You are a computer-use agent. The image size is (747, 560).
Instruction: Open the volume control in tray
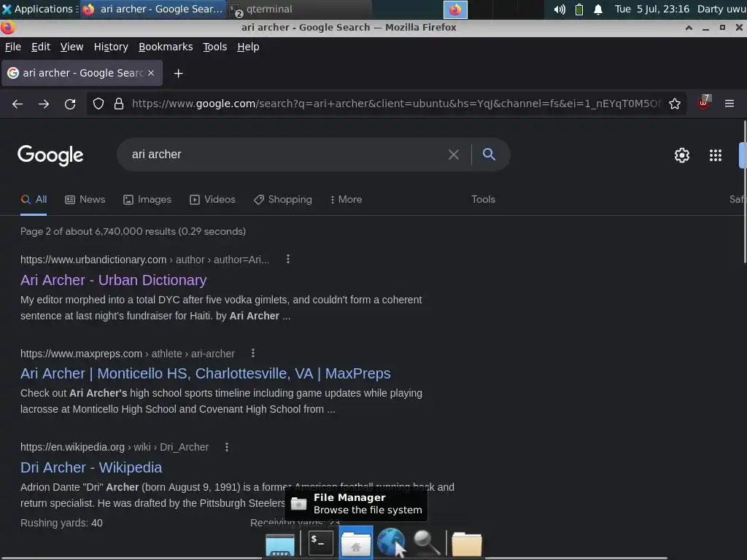point(560,9)
